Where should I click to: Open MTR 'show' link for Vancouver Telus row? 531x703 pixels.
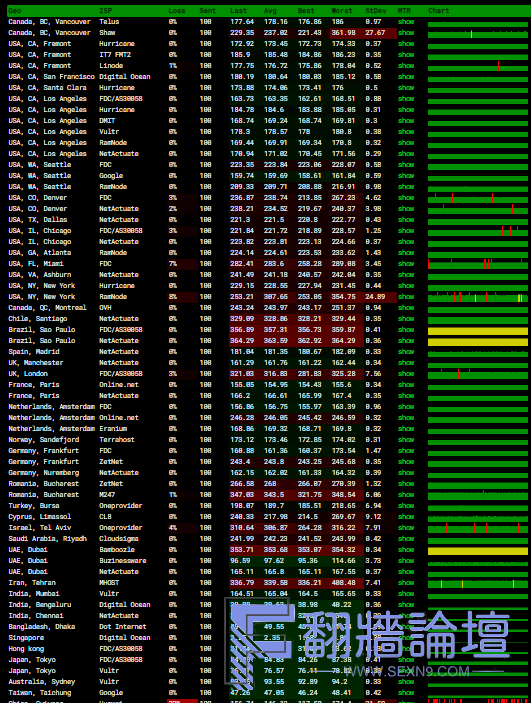click(406, 22)
